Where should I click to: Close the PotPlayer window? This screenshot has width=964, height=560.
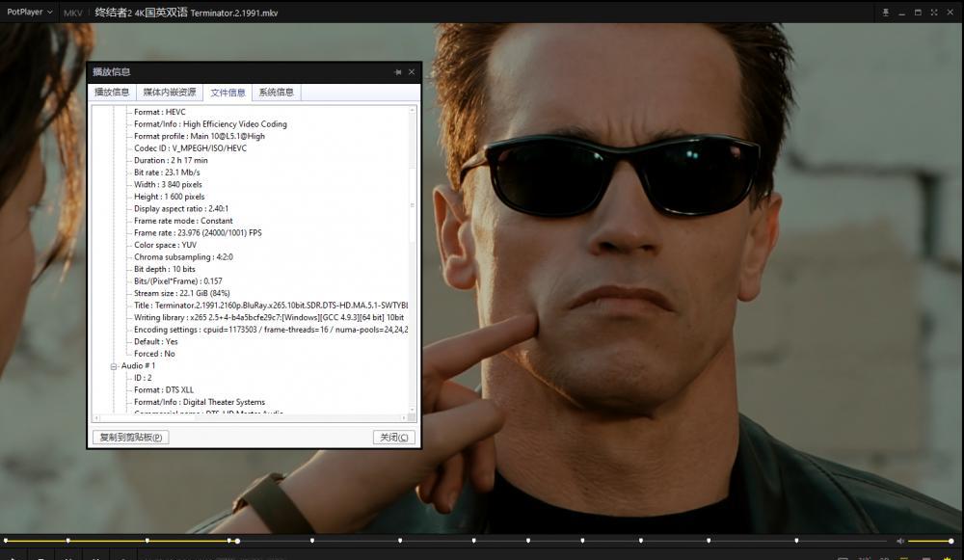(x=950, y=13)
